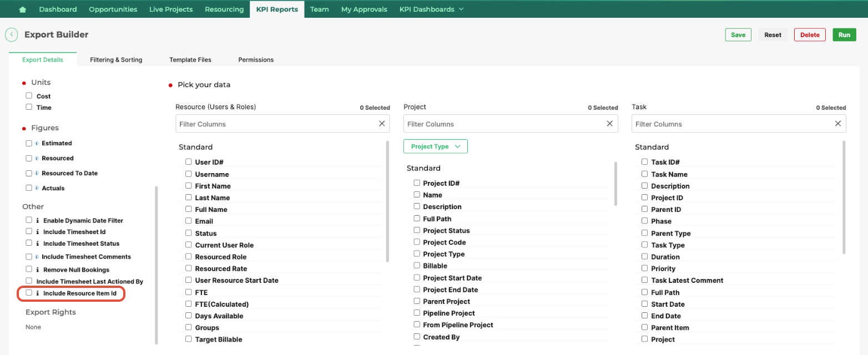Select the KPI Reports tab
Image resolution: width=868 pixels, height=355 pixels.
pos(277,9)
